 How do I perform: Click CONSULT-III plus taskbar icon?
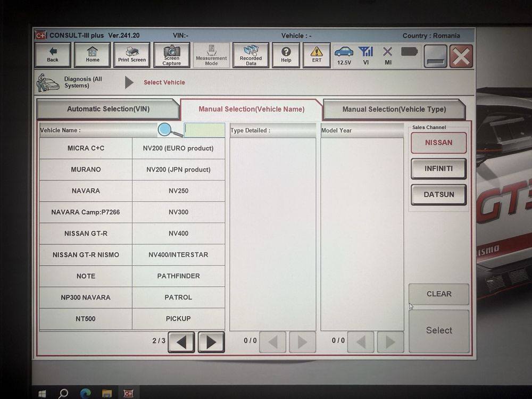coord(128,394)
